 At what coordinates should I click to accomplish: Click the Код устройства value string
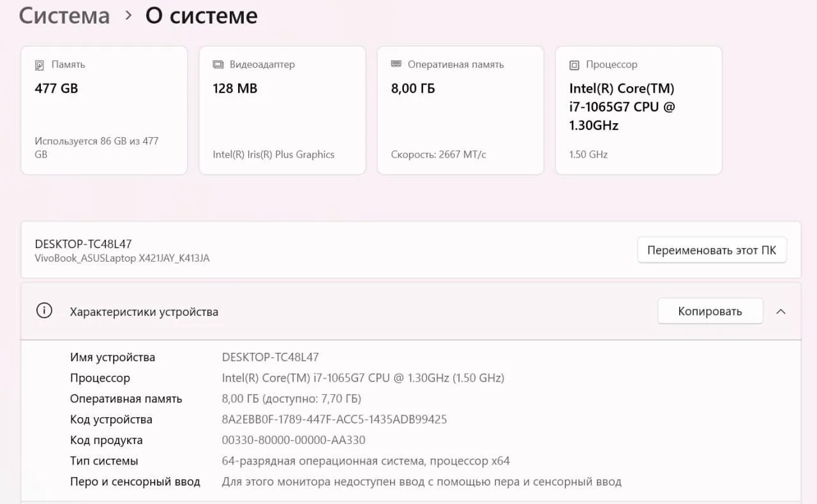pyautogui.click(x=334, y=419)
